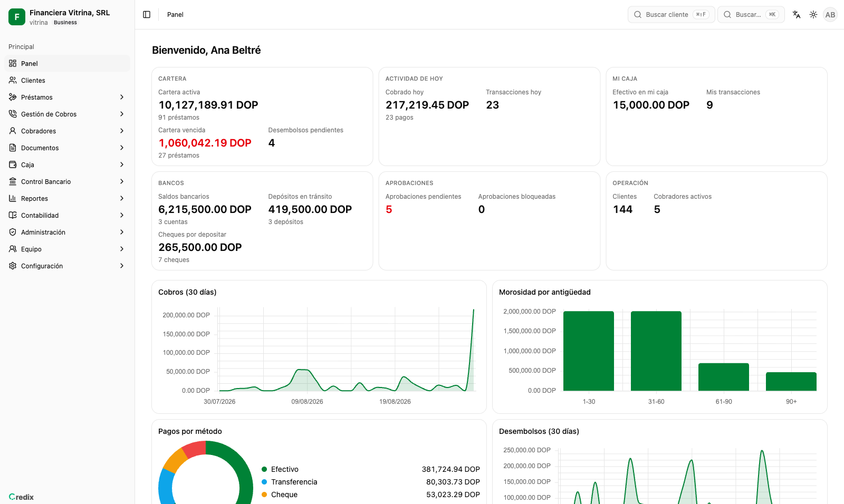Open the AB user avatar menu
This screenshot has width=844, height=504.
click(x=830, y=15)
